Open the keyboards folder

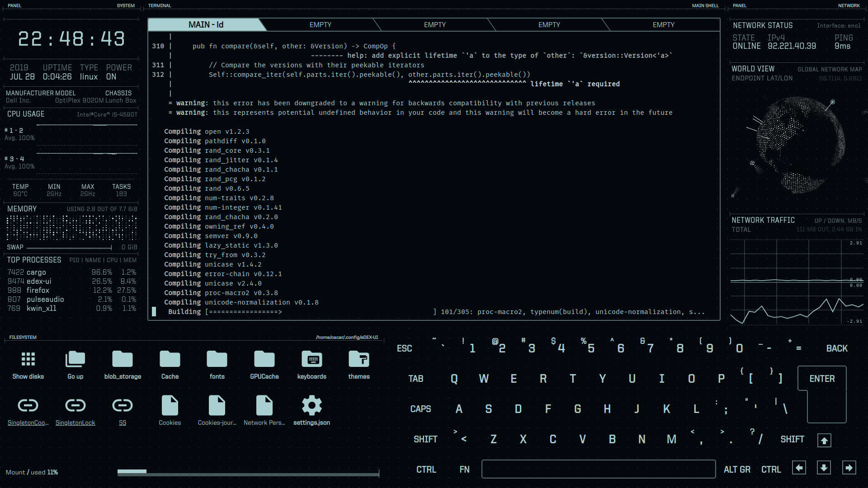pyautogui.click(x=311, y=360)
